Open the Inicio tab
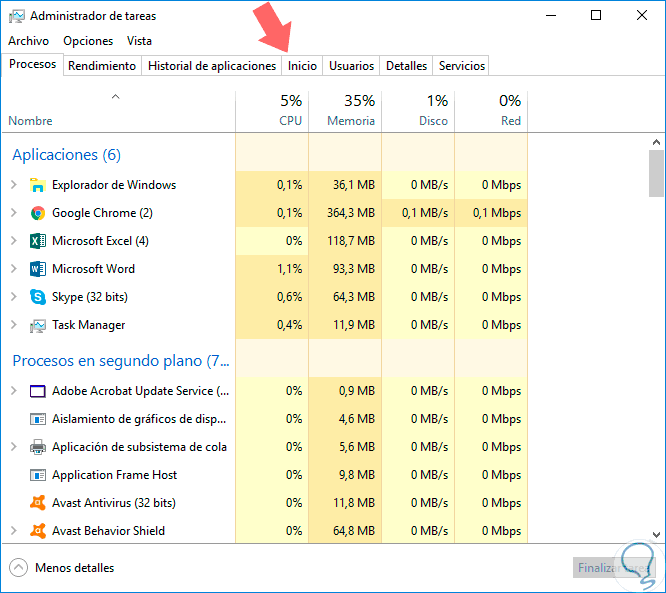This screenshot has width=666, height=593. (x=302, y=66)
